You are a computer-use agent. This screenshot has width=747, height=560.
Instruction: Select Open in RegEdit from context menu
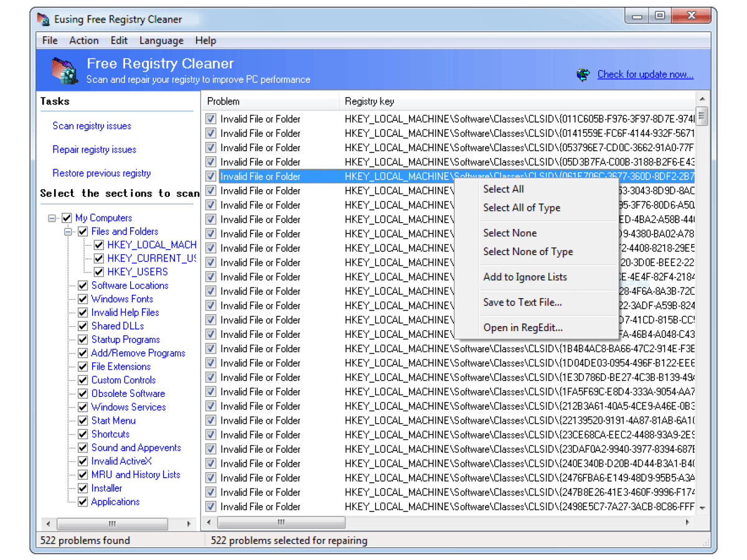[523, 327]
